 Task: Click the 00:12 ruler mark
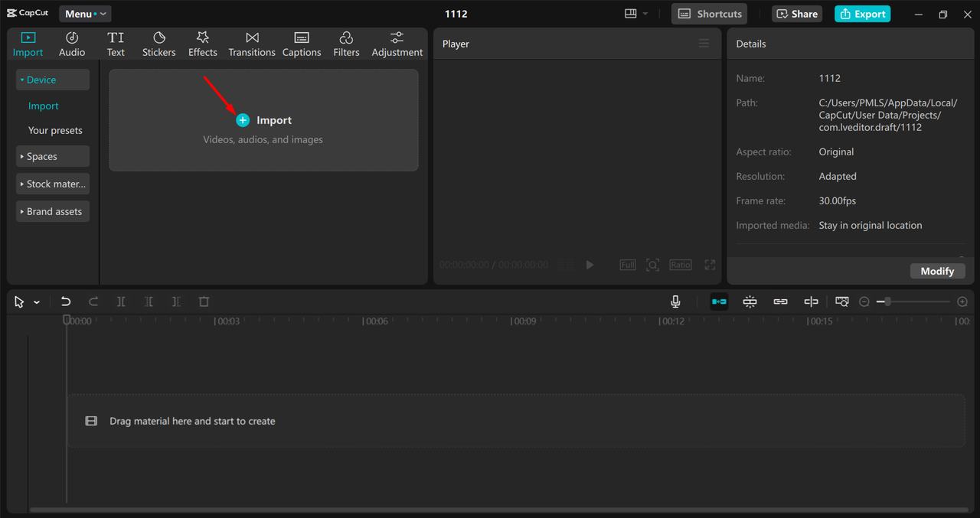[671, 321]
